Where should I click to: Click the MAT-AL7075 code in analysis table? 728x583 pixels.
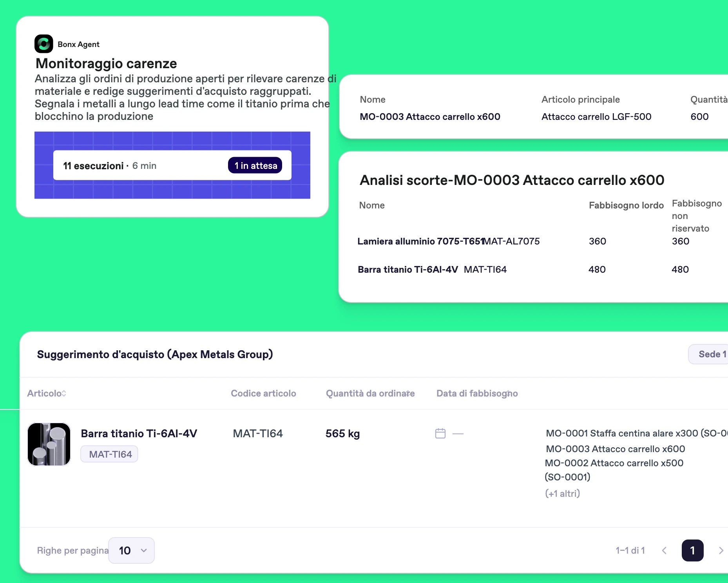[x=512, y=241]
